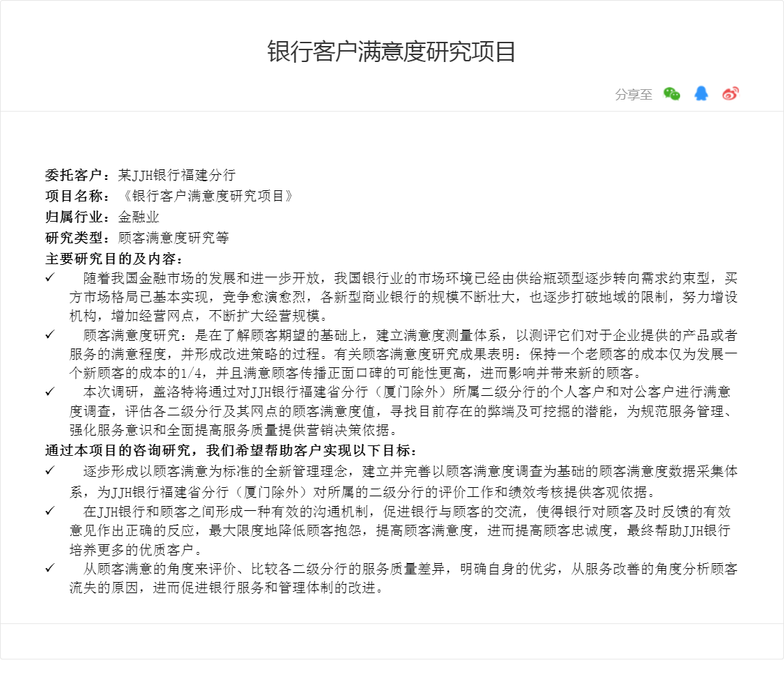This screenshot has width=784, height=697.
Task: Share the article to WeChat
Action: click(672, 94)
